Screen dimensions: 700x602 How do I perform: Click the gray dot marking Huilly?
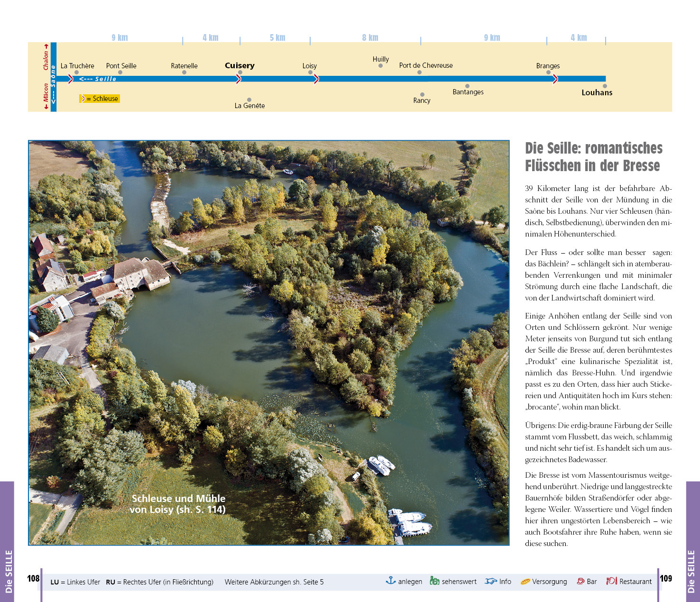coord(380,66)
